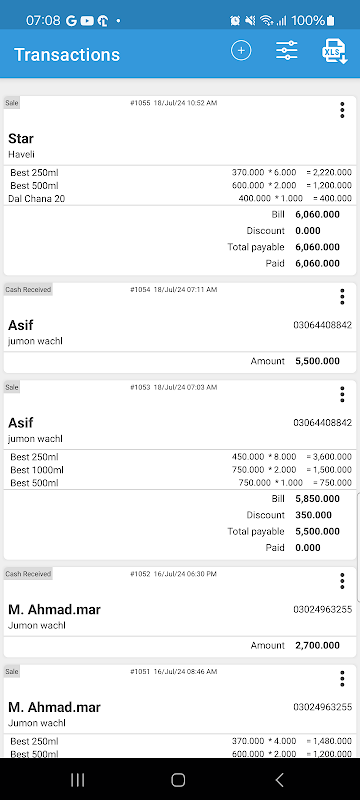
Task: Export transactions via XLS download icon
Action: click(334, 51)
